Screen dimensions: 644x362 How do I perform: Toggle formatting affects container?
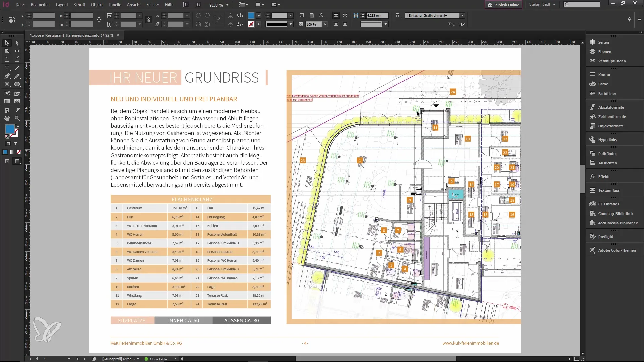coord(8,144)
